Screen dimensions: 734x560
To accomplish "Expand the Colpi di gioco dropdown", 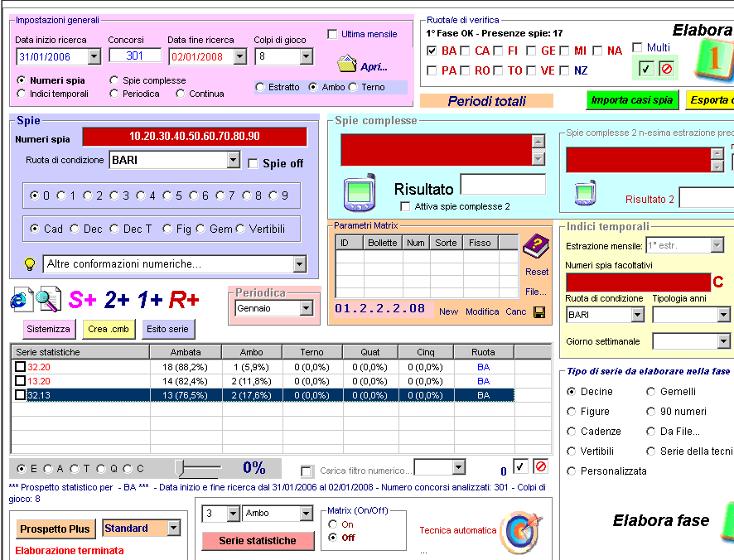I will click(x=307, y=56).
